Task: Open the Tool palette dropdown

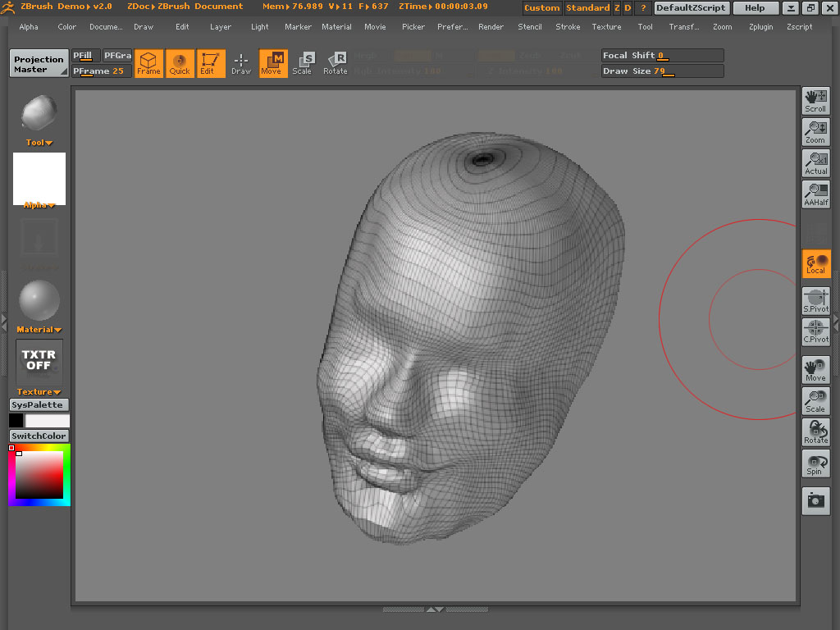Action: 39,142
